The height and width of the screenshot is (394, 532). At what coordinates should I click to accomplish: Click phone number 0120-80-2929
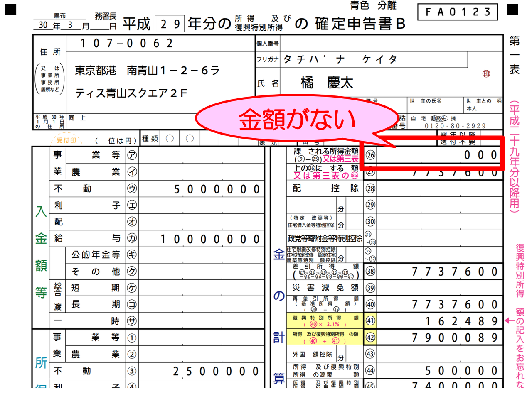tap(455, 125)
